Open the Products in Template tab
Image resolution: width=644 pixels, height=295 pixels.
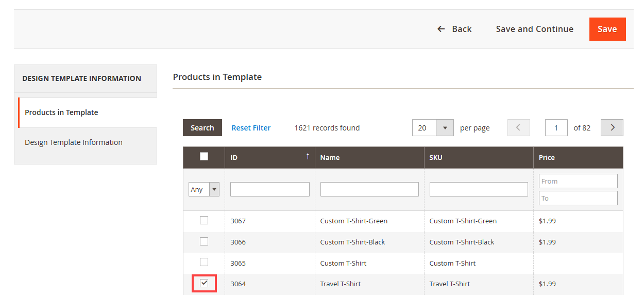click(61, 112)
